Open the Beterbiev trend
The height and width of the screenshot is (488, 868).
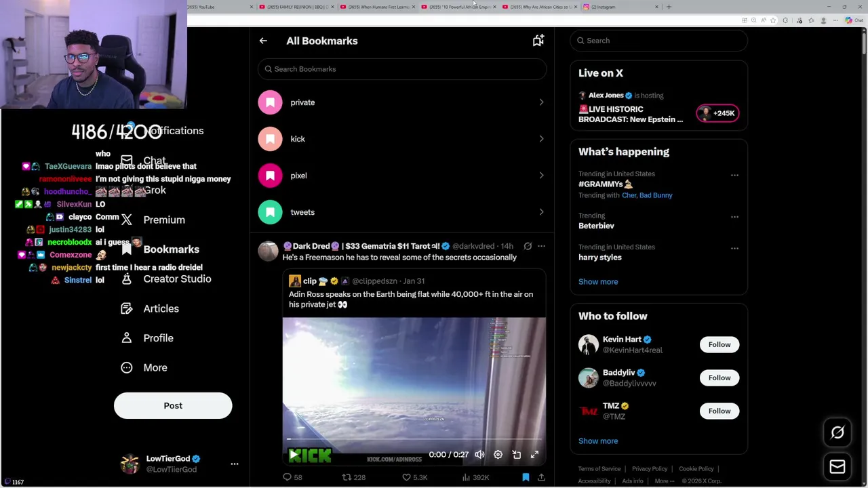[x=596, y=226]
